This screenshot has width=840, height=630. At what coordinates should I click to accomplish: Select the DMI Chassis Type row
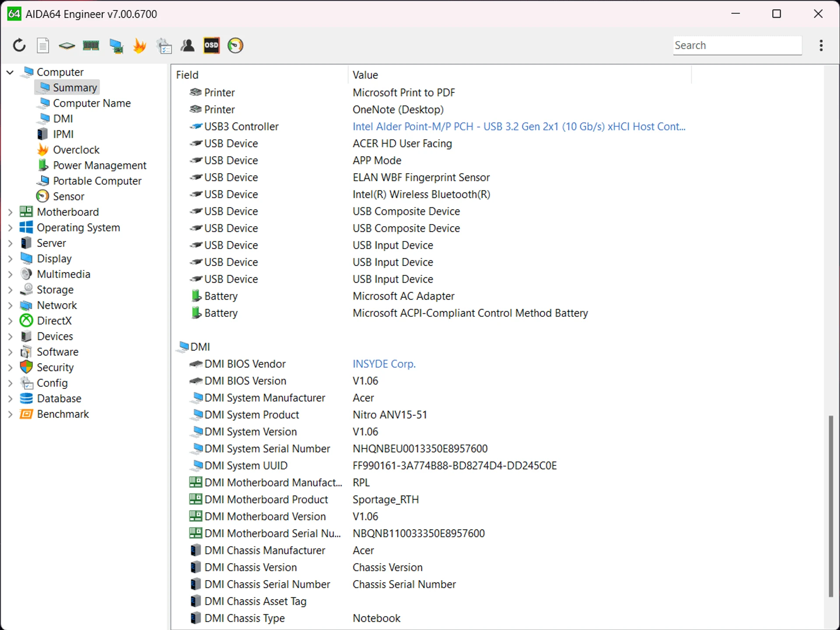[x=430, y=618]
